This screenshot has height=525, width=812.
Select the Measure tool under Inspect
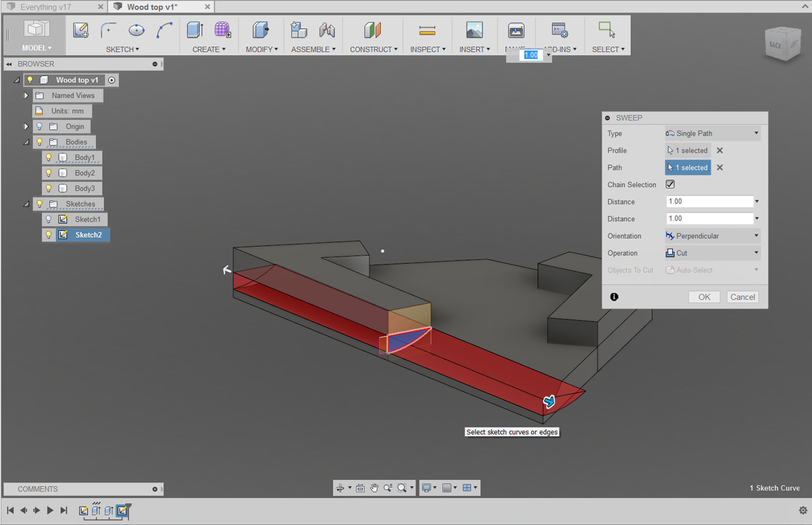tap(427, 30)
